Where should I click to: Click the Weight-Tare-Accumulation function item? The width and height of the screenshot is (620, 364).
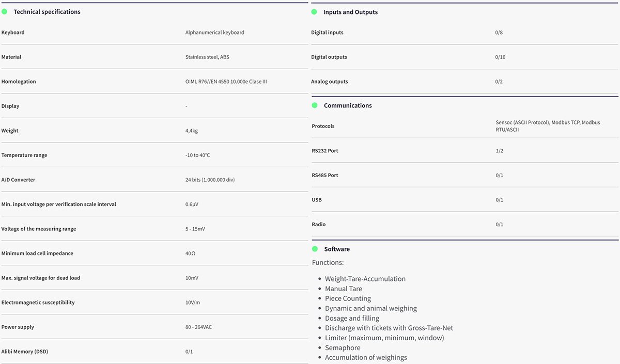[365, 279]
